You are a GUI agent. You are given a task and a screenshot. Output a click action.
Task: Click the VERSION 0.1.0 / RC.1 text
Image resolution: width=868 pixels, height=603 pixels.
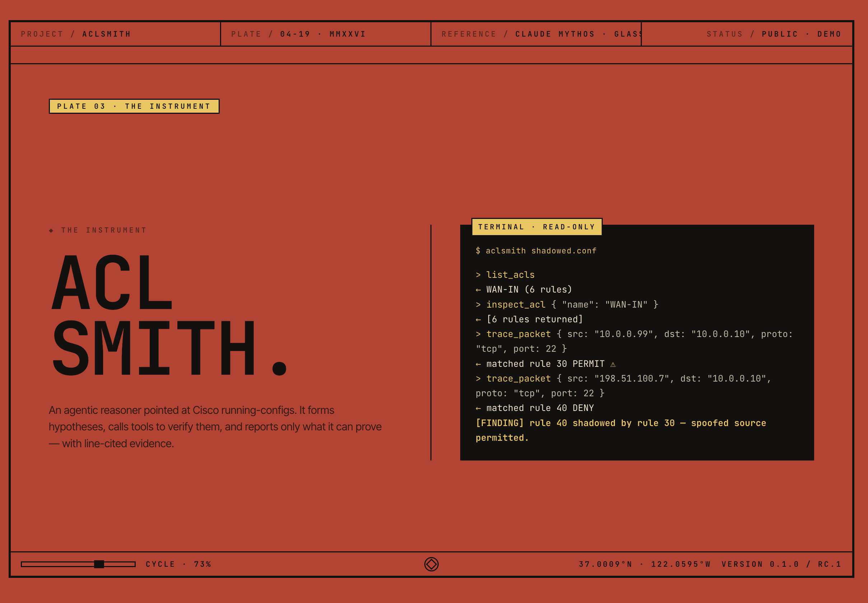781,564
